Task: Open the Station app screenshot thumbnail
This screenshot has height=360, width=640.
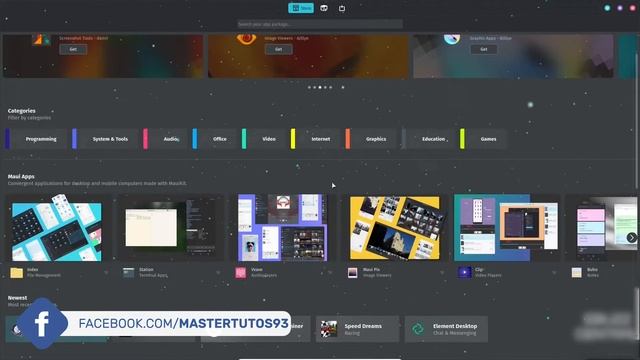Action: pyautogui.click(x=170, y=228)
